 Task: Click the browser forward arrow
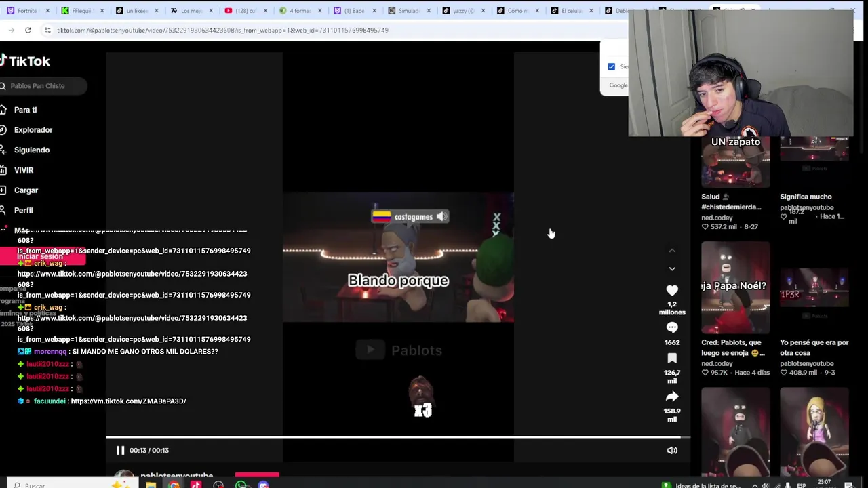point(12,30)
